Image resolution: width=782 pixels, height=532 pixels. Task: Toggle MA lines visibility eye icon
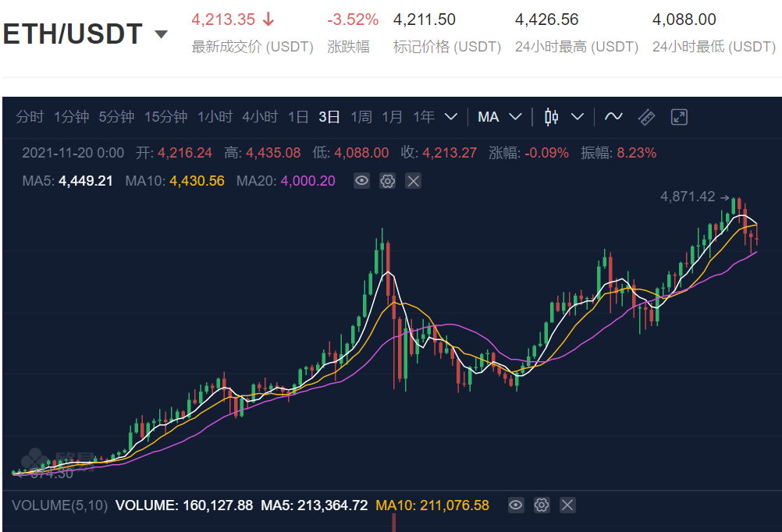(361, 180)
